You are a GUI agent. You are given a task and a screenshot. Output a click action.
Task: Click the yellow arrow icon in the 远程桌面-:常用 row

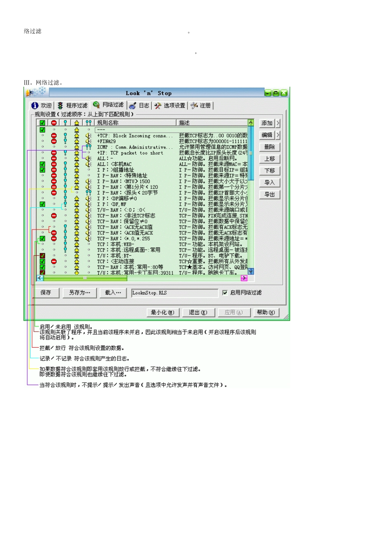[x=77, y=250]
